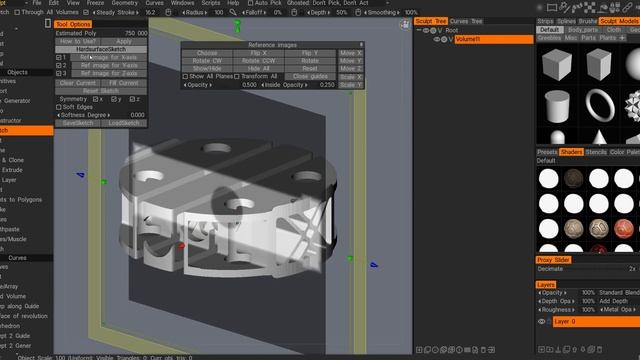Click the reference Opacity slider value 0.500

(x=249, y=85)
